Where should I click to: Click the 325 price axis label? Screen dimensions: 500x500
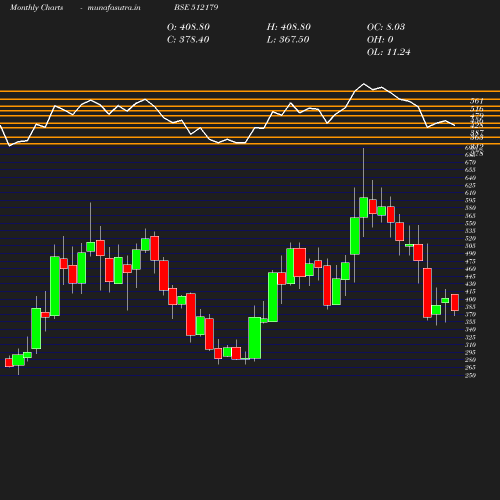click(470, 337)
